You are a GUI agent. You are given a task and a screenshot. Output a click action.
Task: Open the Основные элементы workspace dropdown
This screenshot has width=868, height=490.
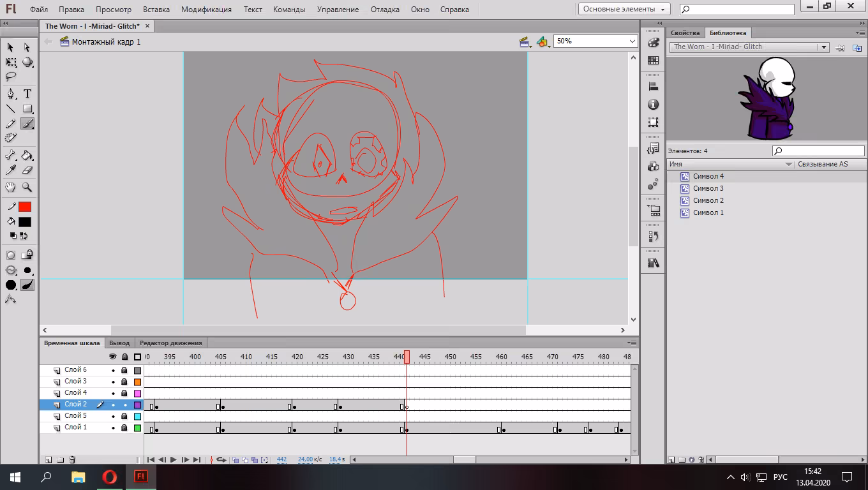[x=624, y=10]
